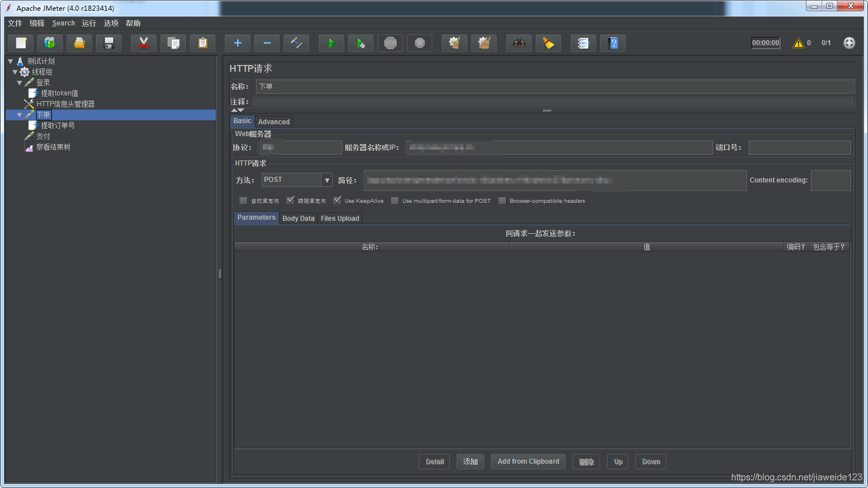Click the Shutdown test icon
Viewport: 868px width, 488px height.
coord(420,43)
